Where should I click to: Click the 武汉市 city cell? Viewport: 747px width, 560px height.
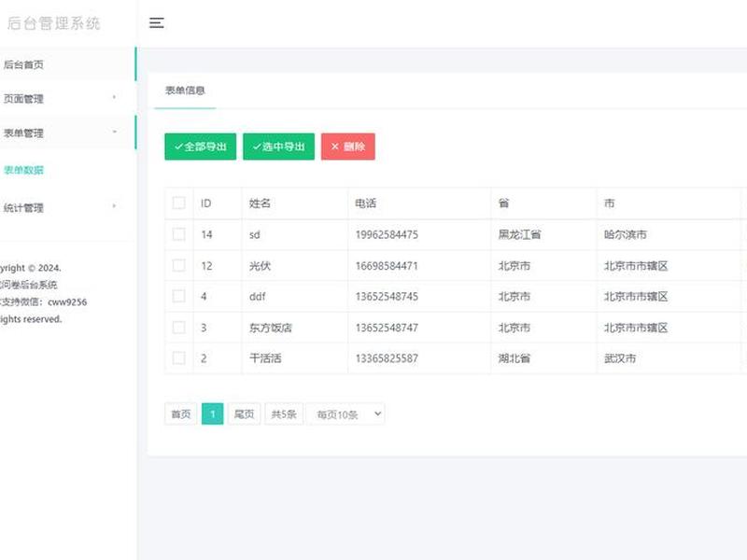click(620, 358)
